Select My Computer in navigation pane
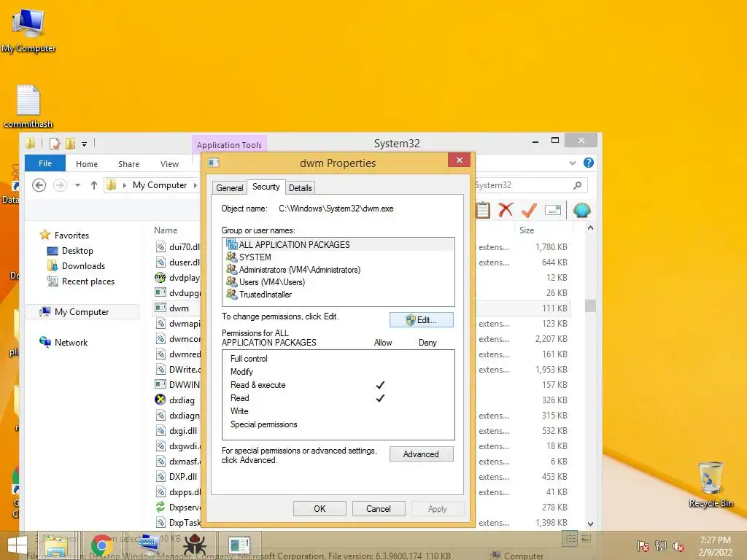Screen dimensions: 747x560 click(x=82, y=311)
